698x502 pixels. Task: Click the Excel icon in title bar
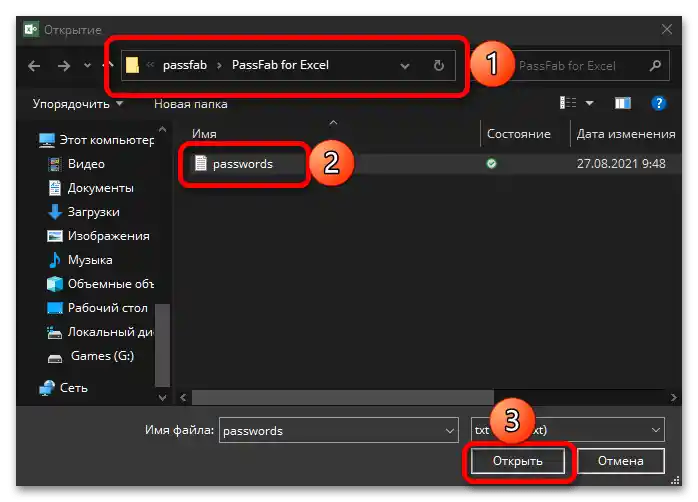[31, 29]
